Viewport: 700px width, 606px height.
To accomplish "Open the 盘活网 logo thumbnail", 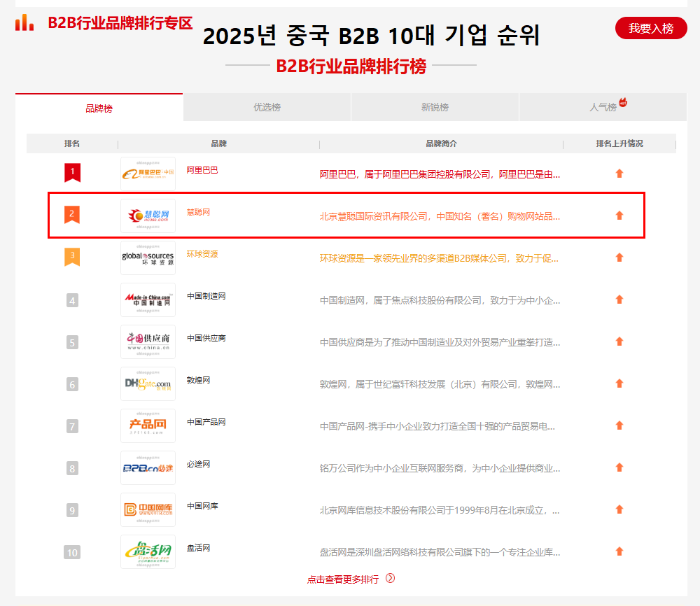I will (148, 551).
